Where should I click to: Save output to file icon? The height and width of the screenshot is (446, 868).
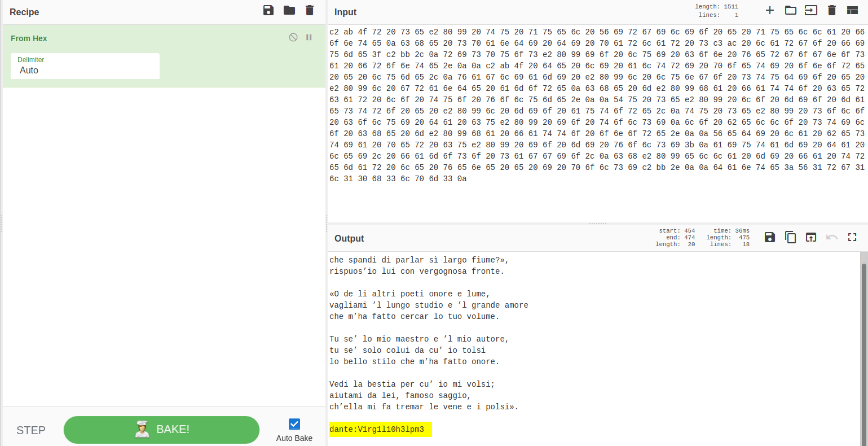click(x=770, y=237)
